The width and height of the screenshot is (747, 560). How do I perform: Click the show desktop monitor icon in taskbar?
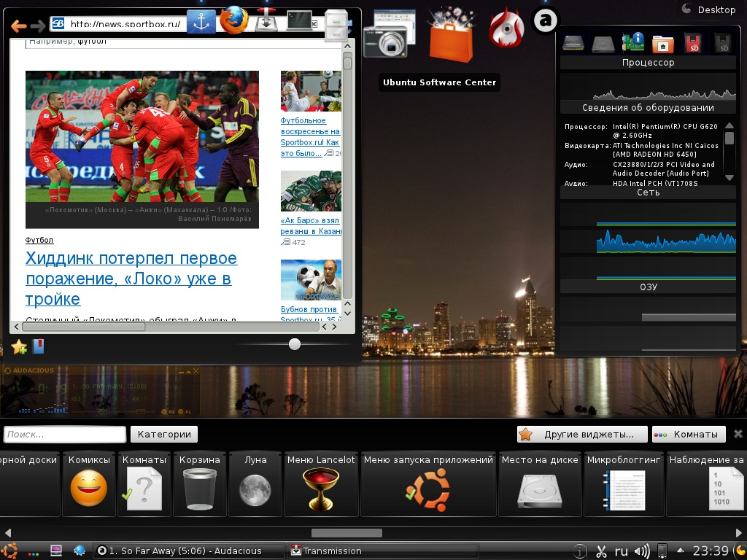tap(56, 551)
